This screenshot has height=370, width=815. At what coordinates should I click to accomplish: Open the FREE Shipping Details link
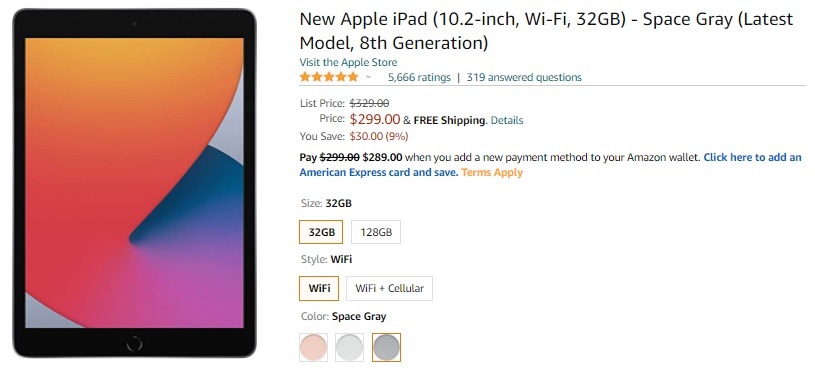pyautogui.click(x=507, y=120)
